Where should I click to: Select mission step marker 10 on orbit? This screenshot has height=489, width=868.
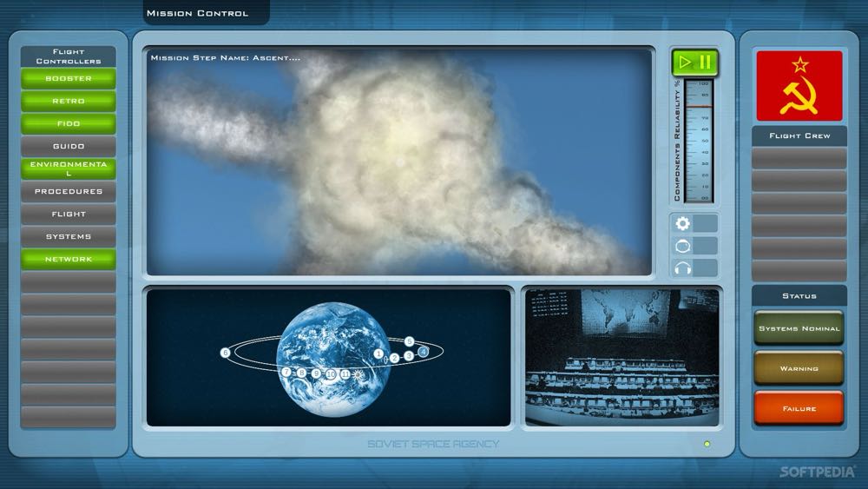pyautogui.click(x=331, y=374)
